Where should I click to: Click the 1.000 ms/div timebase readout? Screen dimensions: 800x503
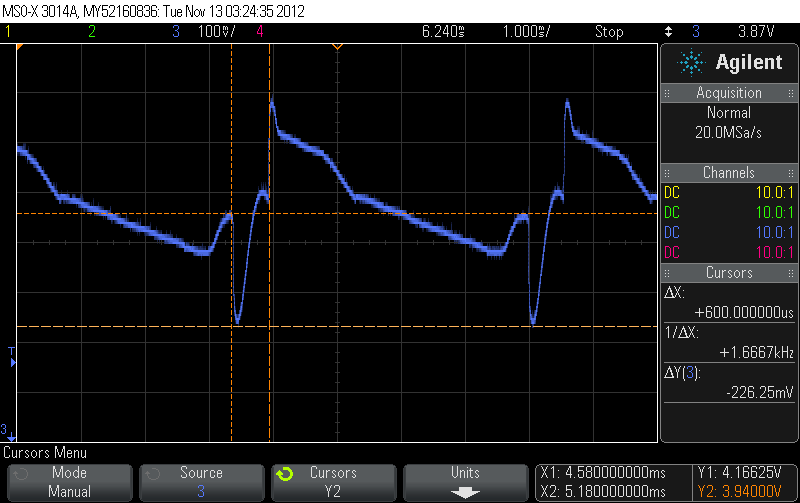pyautogui.click(x=526, y=32)
